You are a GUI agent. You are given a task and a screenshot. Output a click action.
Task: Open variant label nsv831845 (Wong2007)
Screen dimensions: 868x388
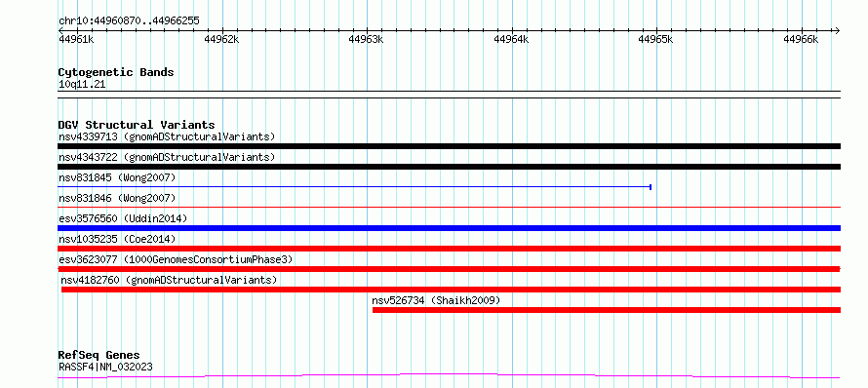click(117, 177)
